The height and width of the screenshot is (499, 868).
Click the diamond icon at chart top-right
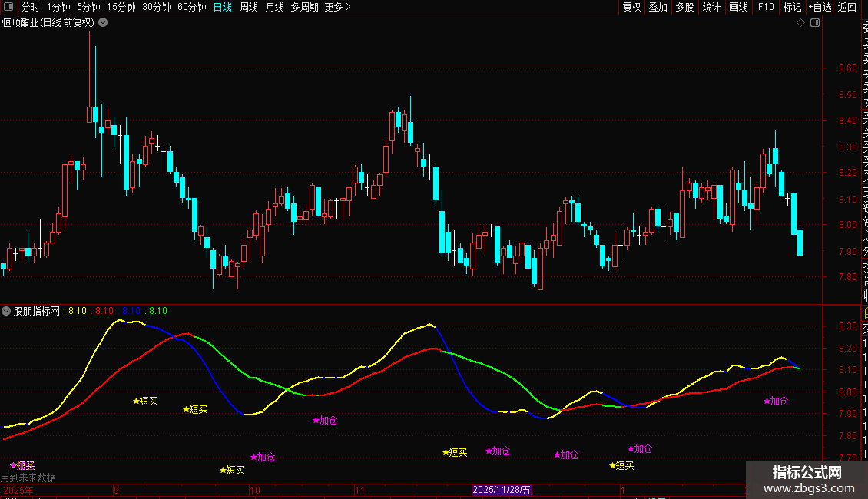pos(800,23)
